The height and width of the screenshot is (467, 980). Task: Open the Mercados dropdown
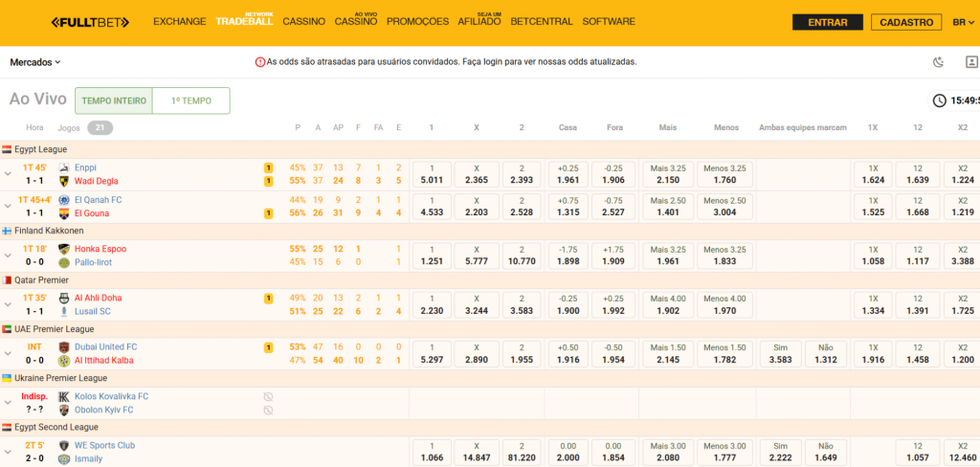coord(35,62)
